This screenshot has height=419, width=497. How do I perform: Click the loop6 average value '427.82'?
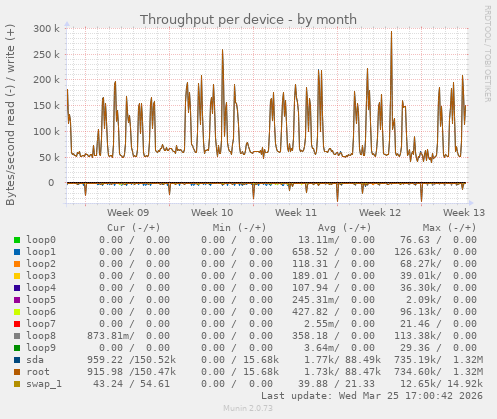310,312
